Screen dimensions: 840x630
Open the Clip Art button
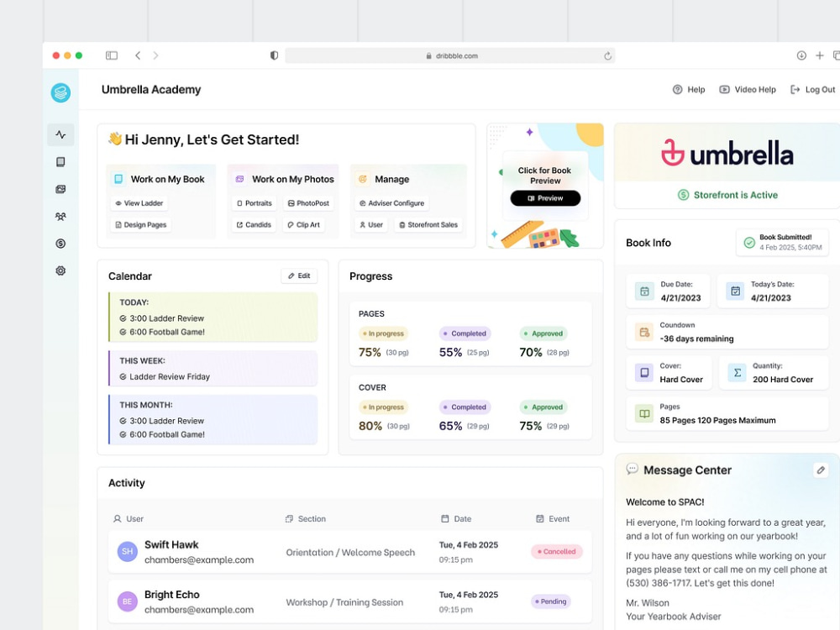304,224
